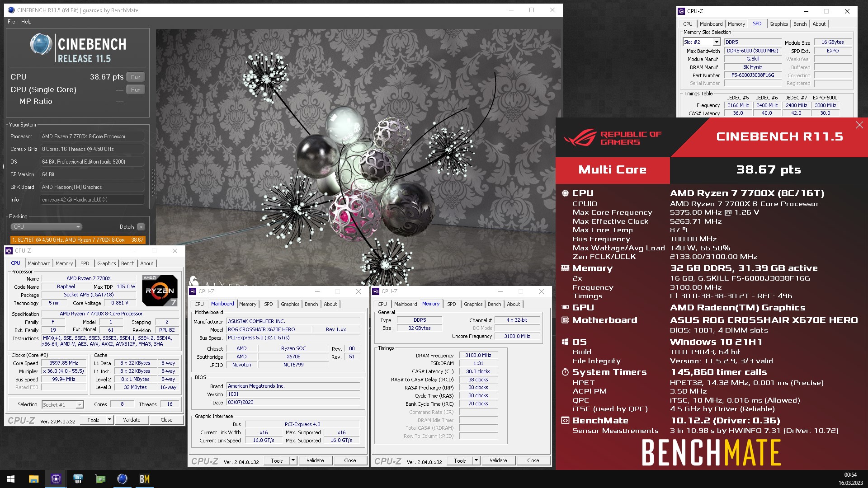Image resolution: width=868 pixels, height=488 pixels.
Task: Open the Help menu in Cinebench
Action: [26, 22]
